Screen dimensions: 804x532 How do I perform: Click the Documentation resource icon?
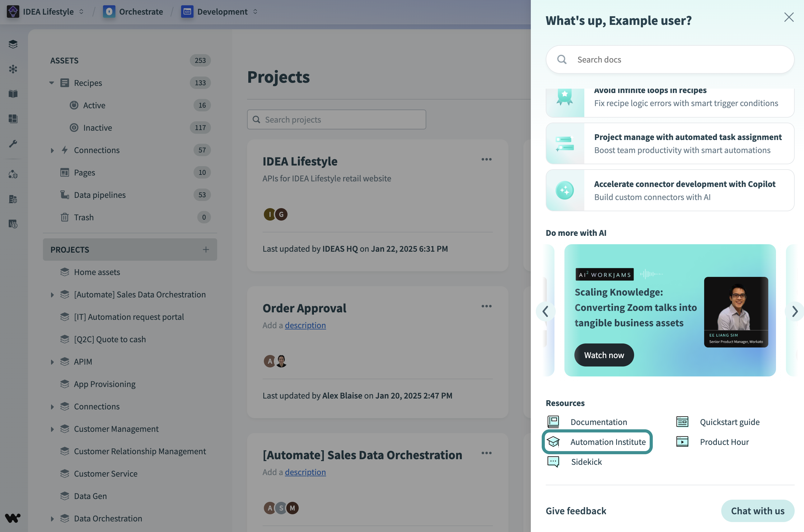(x=553, y=422)
